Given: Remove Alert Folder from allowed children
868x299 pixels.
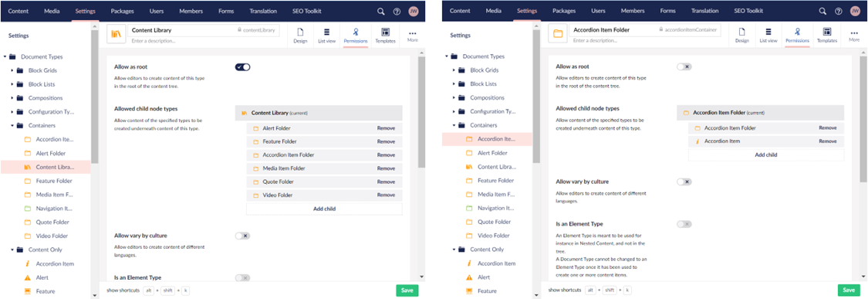Looking at the screenshot, I should [x=386, y=128].
